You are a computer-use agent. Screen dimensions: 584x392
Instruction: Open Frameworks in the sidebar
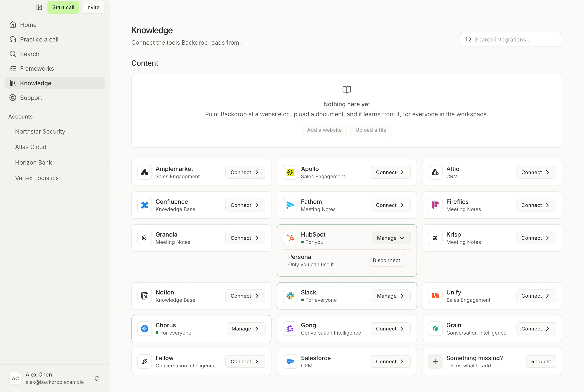click(x=55, y=69)
